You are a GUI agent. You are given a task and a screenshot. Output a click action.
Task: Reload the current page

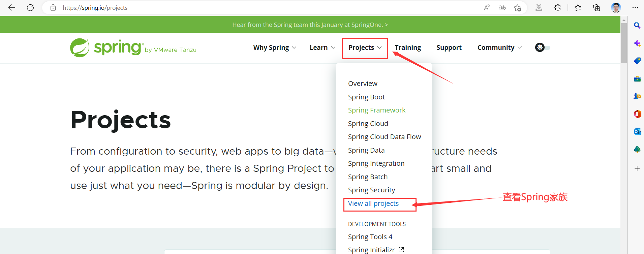[x=30, y=7]
